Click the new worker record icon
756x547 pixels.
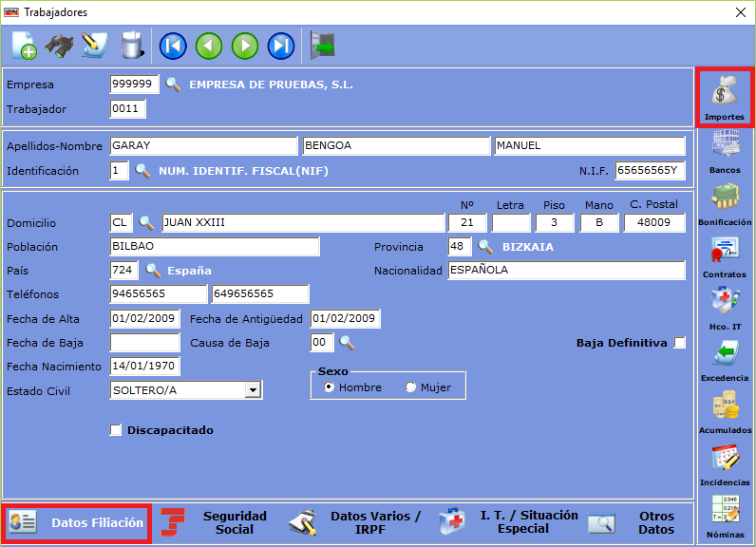coord(24,46)
